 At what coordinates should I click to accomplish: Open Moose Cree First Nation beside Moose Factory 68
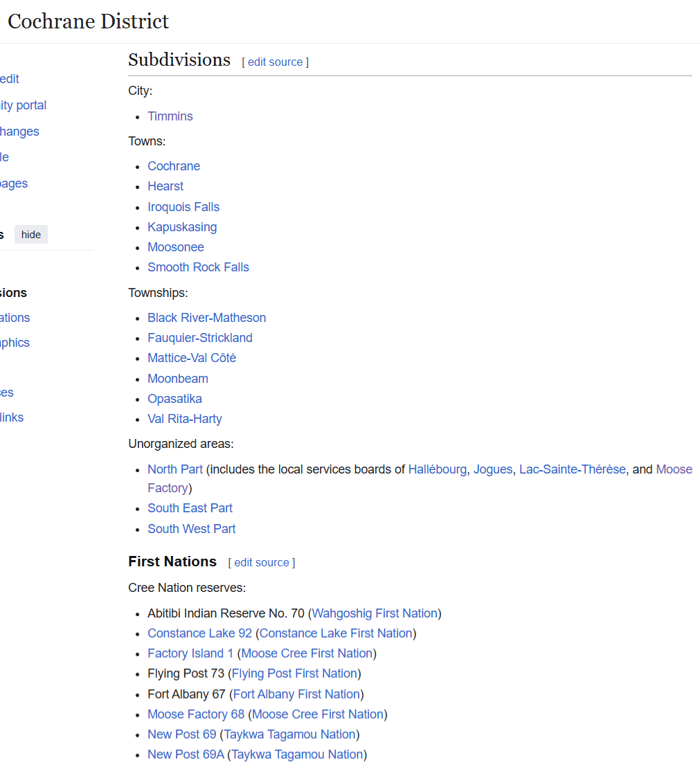click(317, 714)
